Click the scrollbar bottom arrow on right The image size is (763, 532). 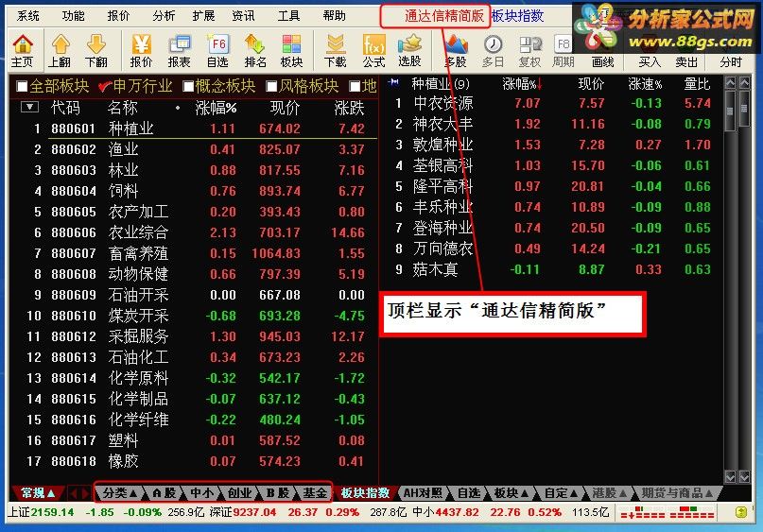744,476
